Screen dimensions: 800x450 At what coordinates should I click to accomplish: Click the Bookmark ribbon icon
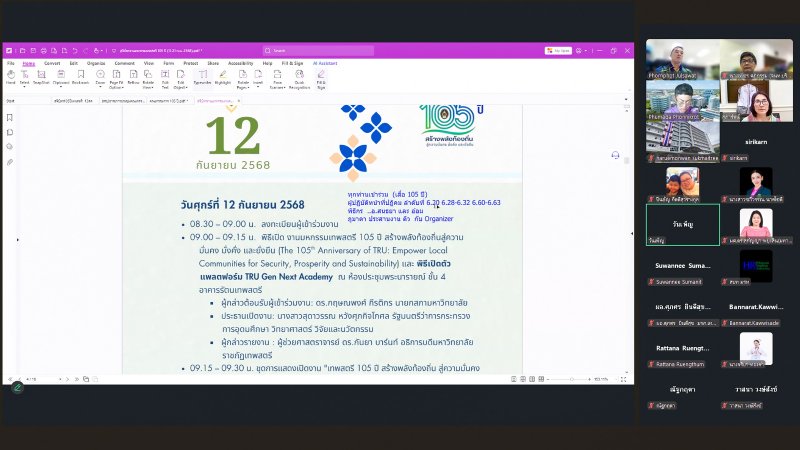(x=81, y=78)
